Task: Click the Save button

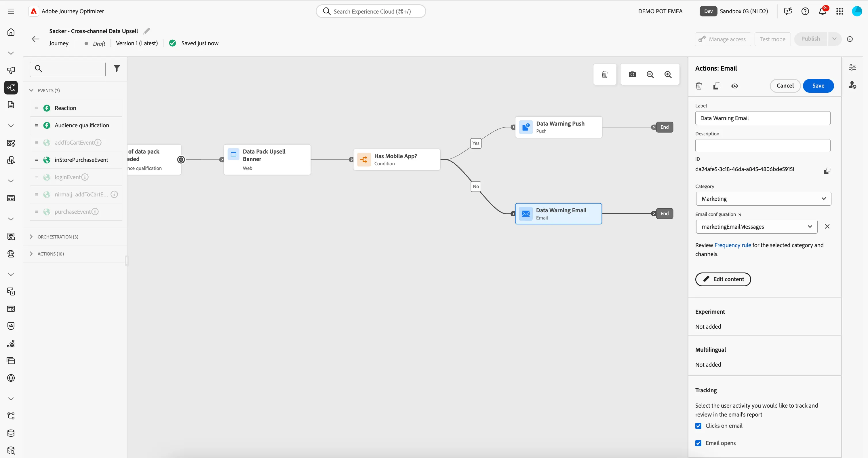Action: 818,86
